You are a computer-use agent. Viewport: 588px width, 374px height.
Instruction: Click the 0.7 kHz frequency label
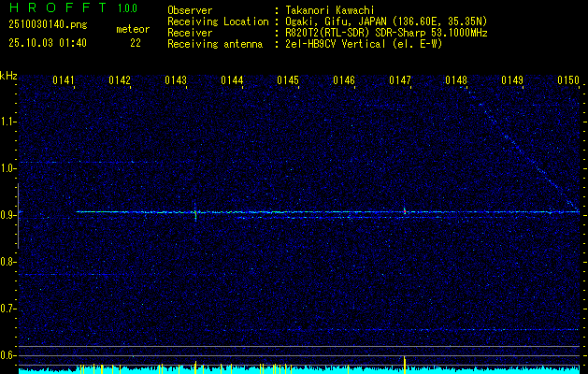pyautogui.click(x=7, y=309)
